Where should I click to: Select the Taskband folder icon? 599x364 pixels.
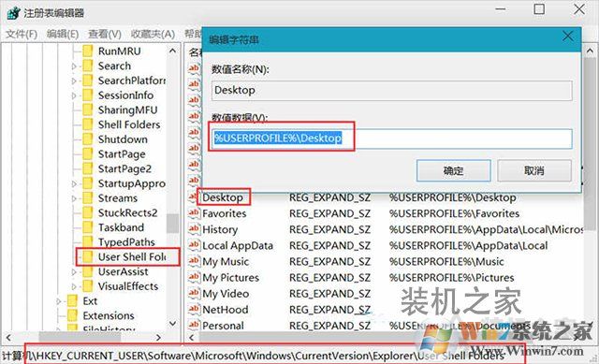coord(88,227)
